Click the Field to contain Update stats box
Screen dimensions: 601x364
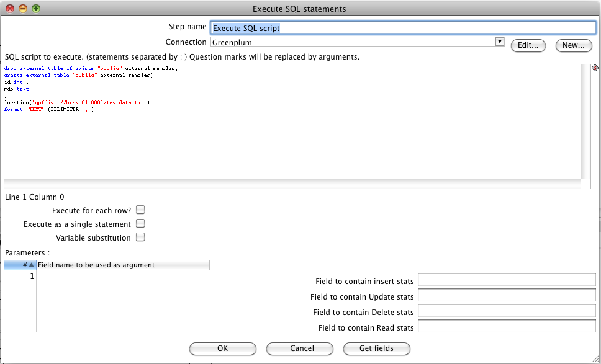[506, 295]
